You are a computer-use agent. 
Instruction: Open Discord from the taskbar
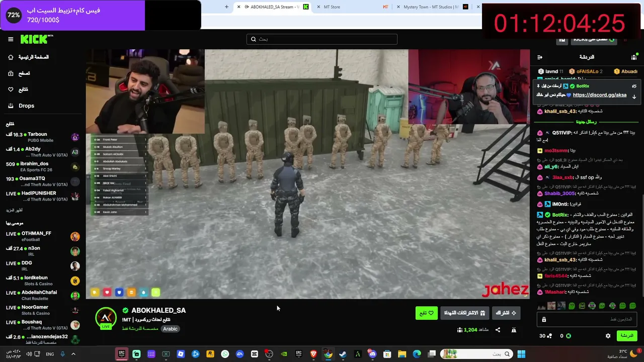372,354
